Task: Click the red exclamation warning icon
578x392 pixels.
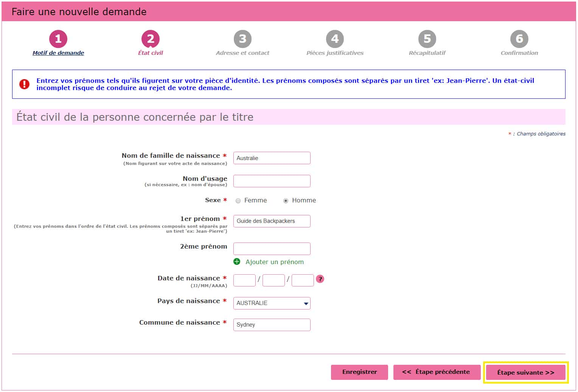Action: (x=24, y=84)
